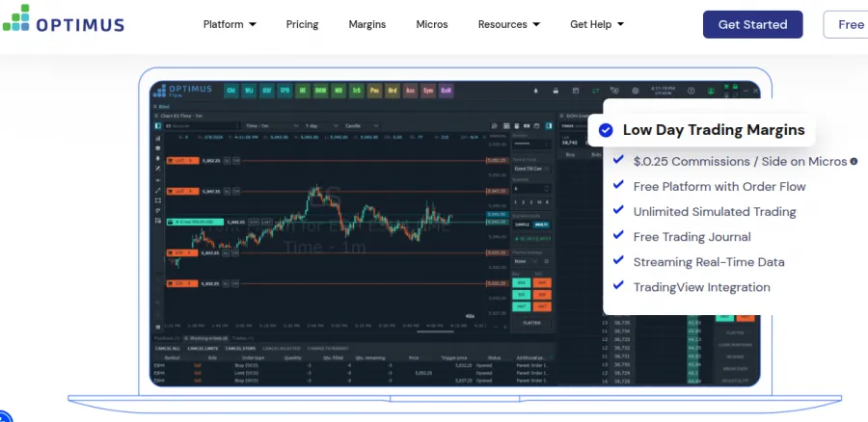868x422 pixels.
Task: Click the Acc accounts shortcut
Action: tap(410, 91)
